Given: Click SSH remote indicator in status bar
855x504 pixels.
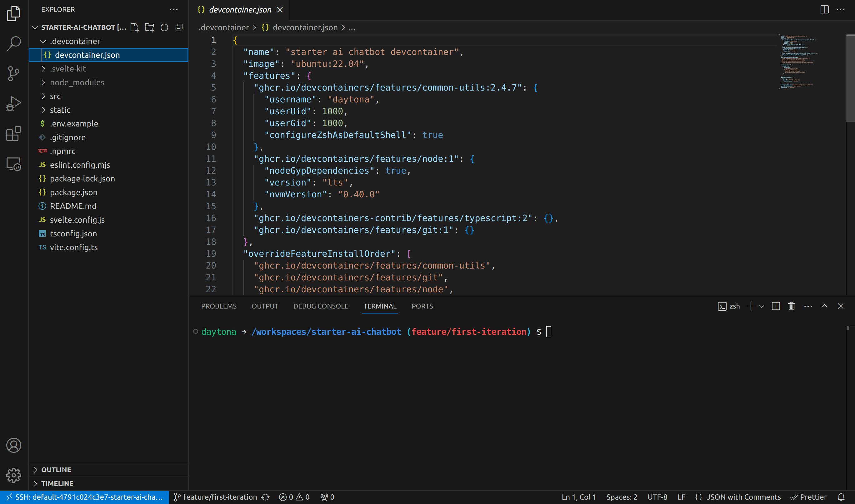Looking at the screenshot, I should tap(84, 497).
